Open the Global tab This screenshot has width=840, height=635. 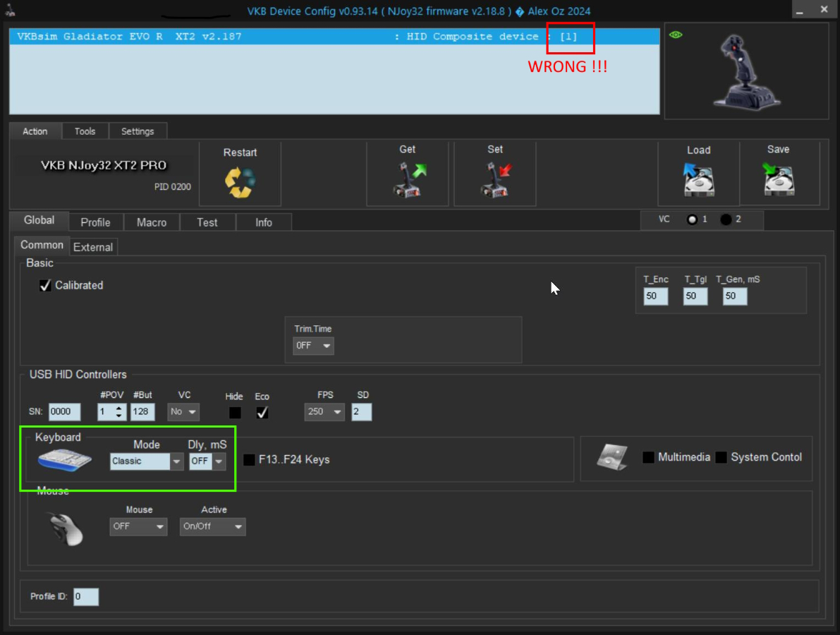[39, 221]
